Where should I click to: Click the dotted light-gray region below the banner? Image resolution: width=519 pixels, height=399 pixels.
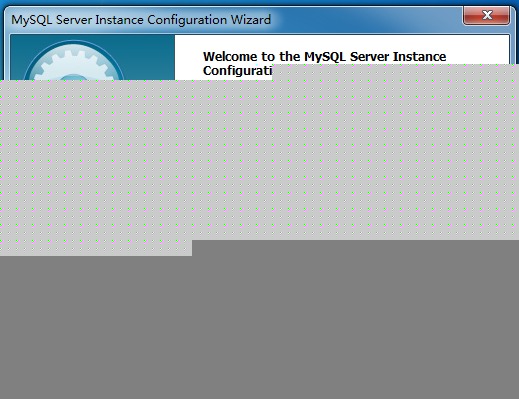click(x=259, y=160)
